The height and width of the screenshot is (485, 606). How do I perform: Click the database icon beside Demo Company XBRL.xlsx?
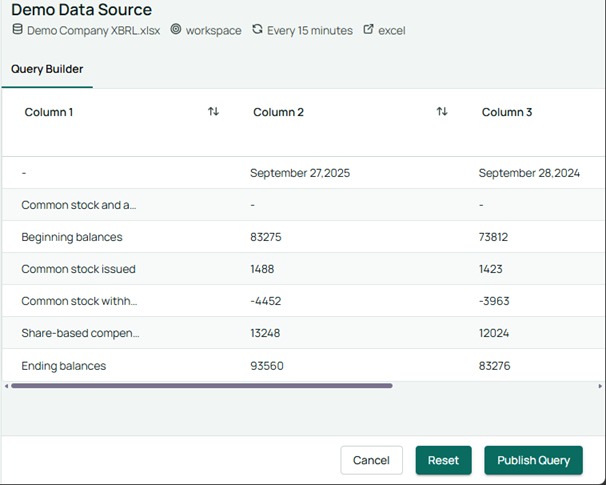point(17,29)
